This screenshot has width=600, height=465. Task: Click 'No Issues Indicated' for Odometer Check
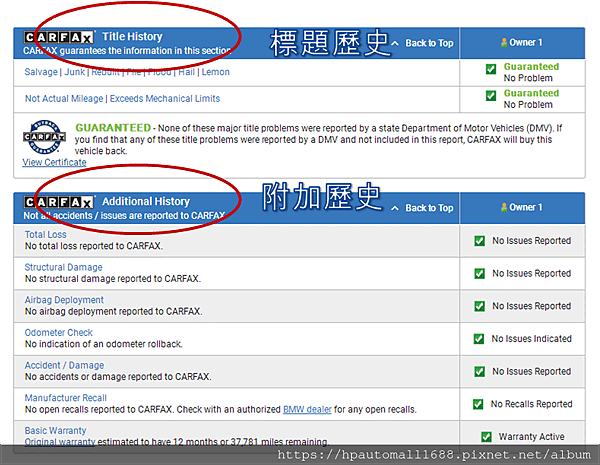point(532,339)
